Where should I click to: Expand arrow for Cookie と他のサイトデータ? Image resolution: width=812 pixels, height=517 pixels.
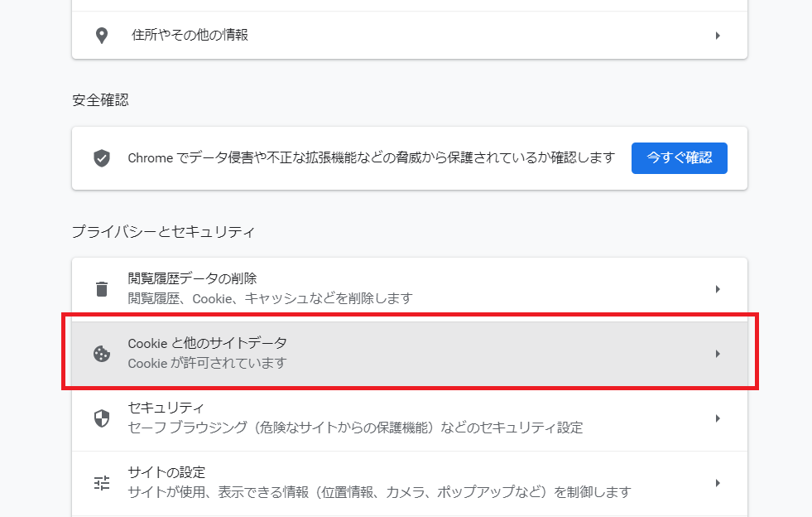pos(718,354)
